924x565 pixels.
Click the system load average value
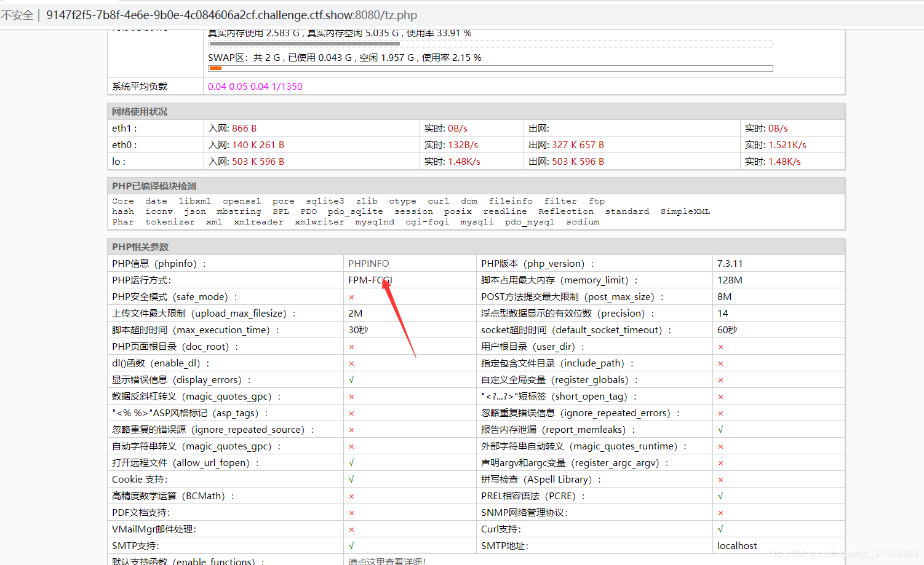coord(255,86)
